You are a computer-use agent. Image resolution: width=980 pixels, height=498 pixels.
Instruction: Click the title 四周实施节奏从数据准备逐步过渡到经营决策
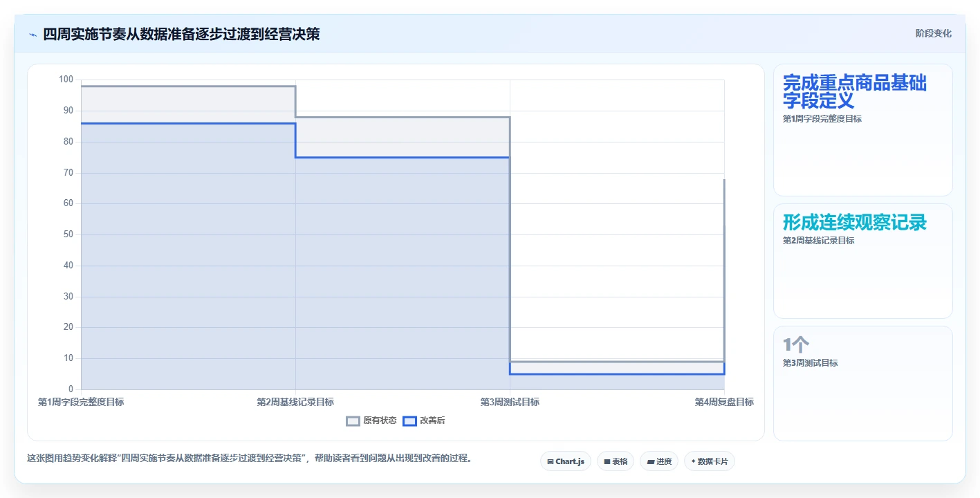181,34
